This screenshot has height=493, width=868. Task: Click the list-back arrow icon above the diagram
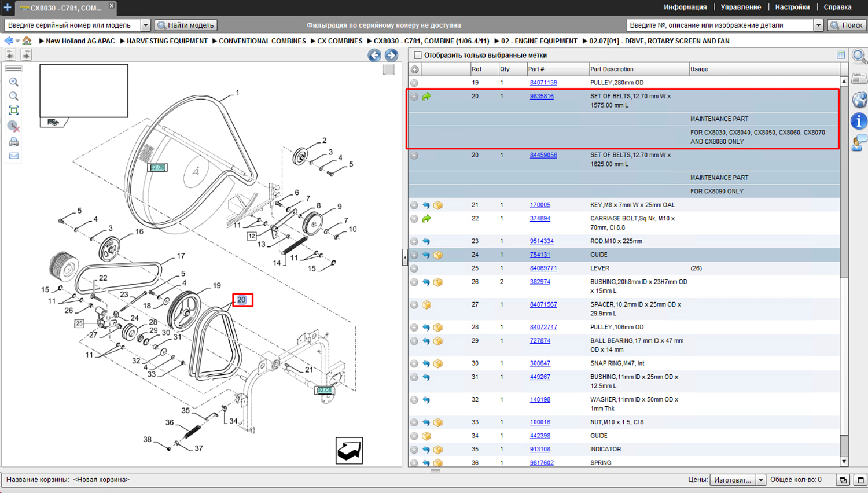pos(10,54)
